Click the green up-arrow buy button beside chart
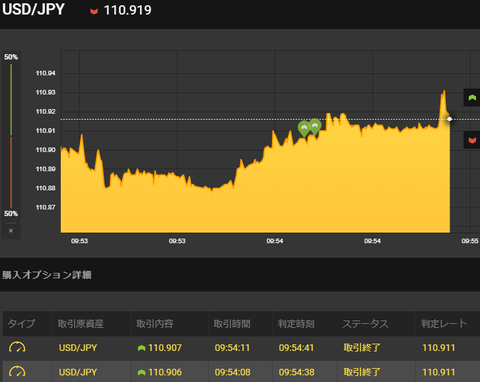Image resolution: width=480 pixels, height=382 pixels. (472, 98)
